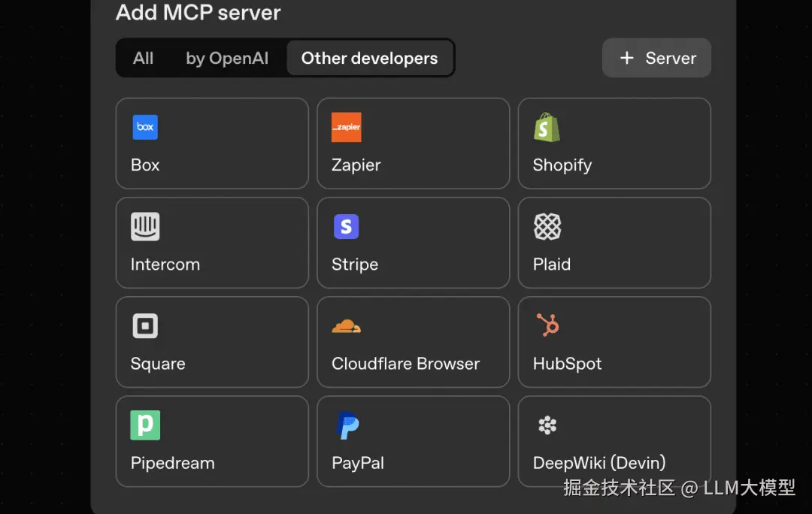Click the Square logo icon

[145, 326]
